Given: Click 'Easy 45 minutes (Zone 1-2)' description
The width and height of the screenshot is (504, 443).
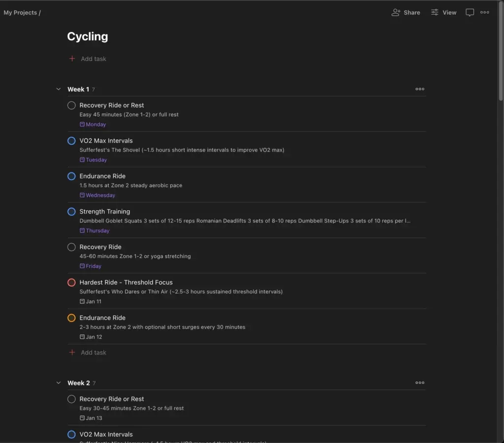Looking at the screenshot, I should click(x=129, y=115).
